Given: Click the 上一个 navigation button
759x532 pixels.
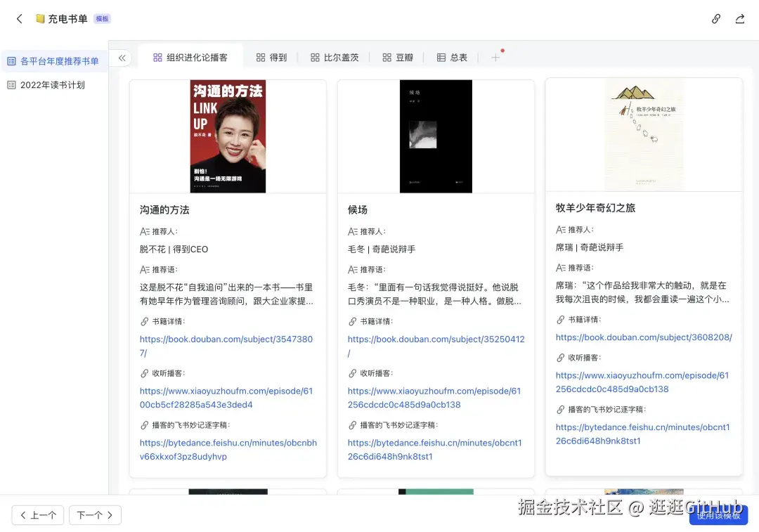Looking at the screenshot, I should [37, 515].
